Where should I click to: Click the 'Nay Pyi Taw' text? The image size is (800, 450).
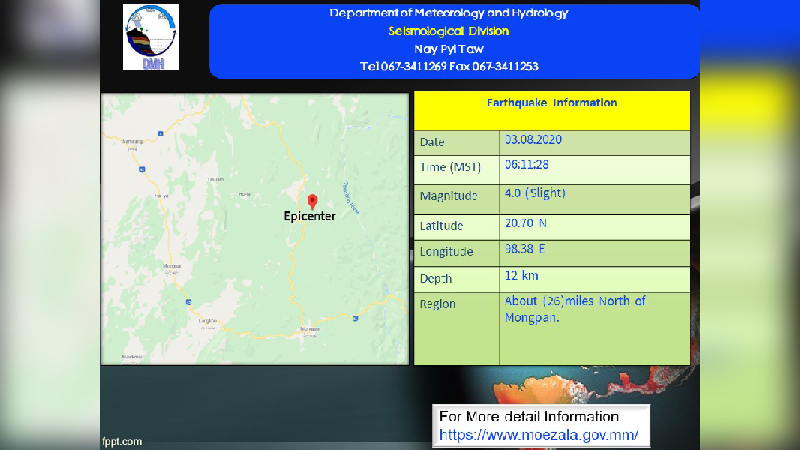(x=449, y=49)
